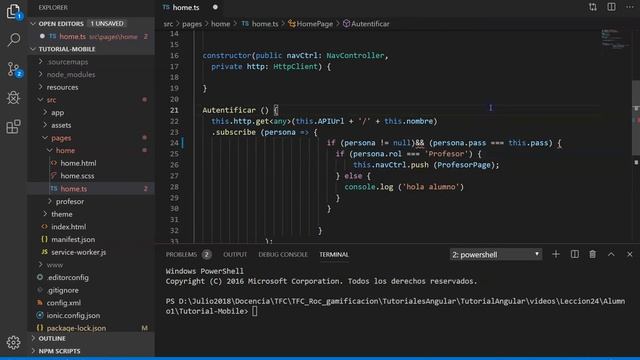
Task: Open the Manage gear settings menu
Action: click(x=13, y=342)
